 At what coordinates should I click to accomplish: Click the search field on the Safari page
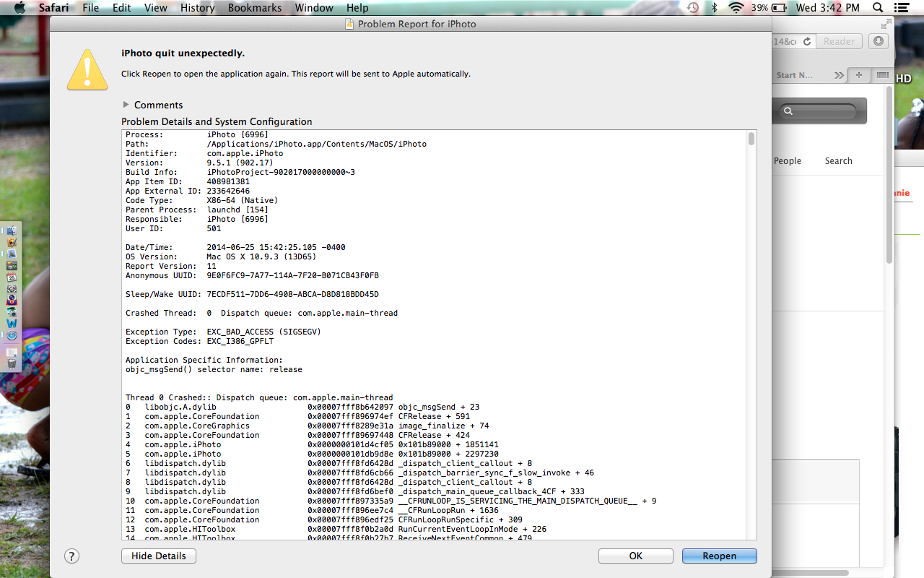point(819,111)
